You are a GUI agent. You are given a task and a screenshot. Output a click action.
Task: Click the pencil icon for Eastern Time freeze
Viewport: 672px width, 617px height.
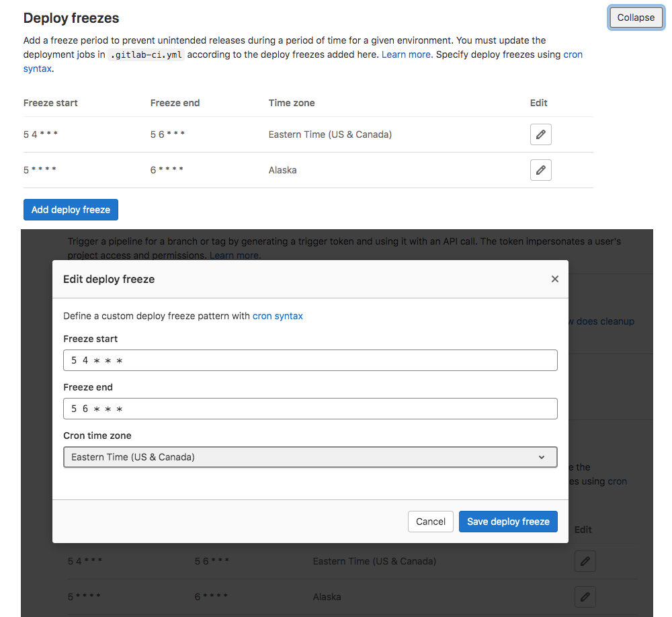(x=540, y=134)
